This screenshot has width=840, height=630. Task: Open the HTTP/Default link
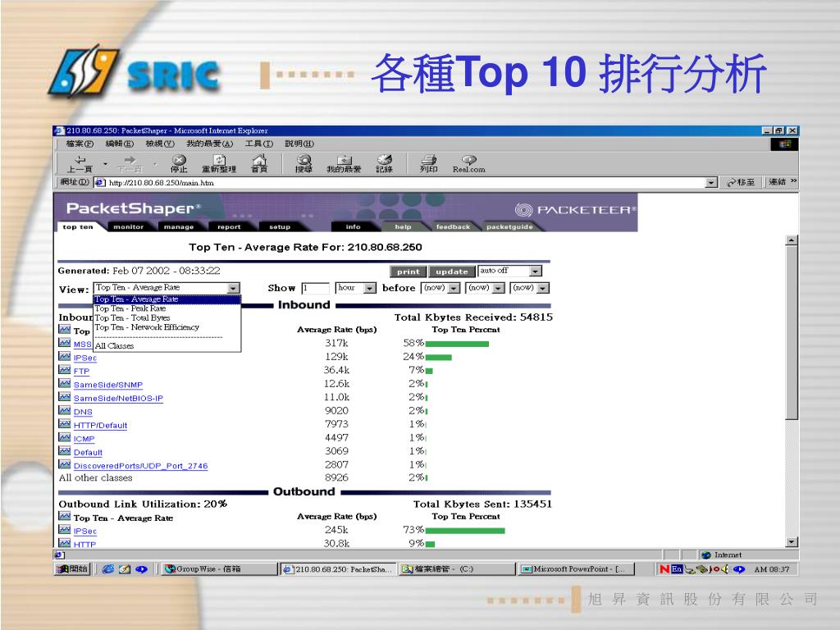(x=101, y=426)
